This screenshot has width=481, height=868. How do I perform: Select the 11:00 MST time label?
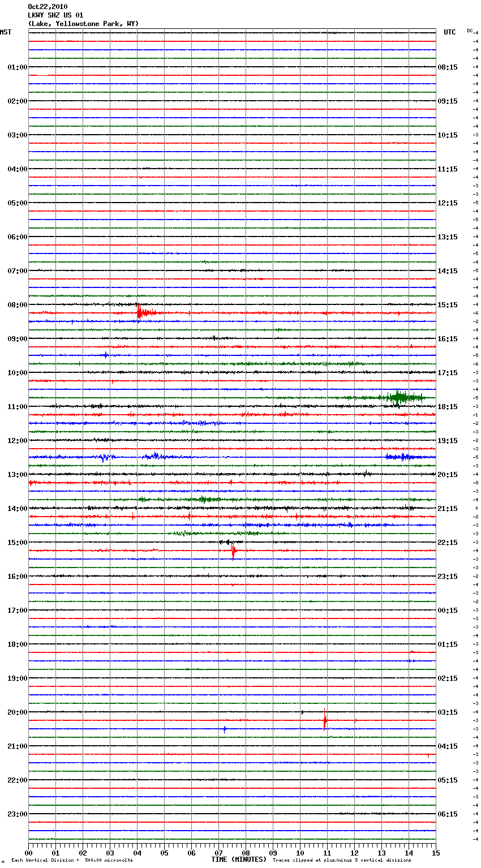17,407
